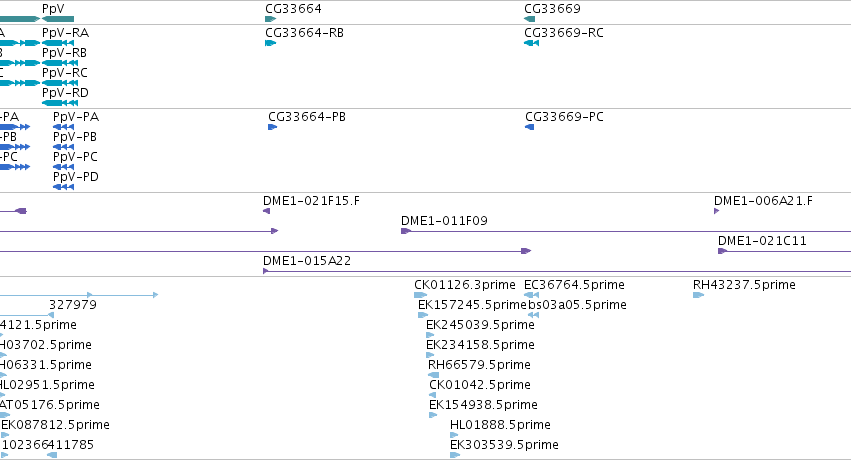Click the DME1-015A22 label
This screenshot has width=851, height=460.
[x=307, y=261]
